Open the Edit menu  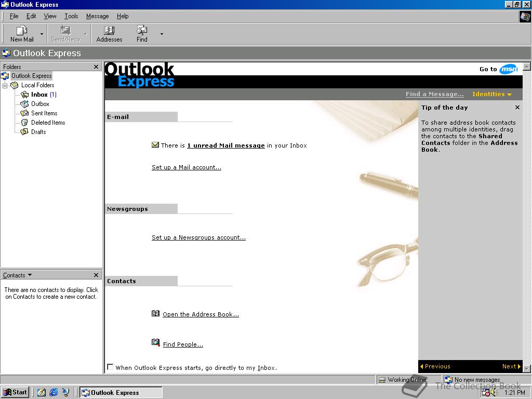31,16
